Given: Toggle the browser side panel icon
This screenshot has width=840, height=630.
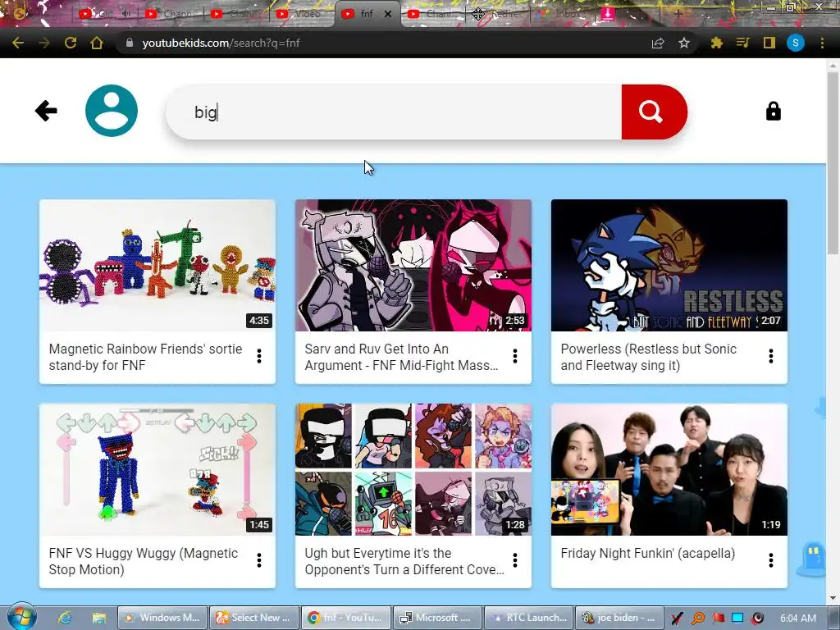Looking at the screenshot, I should point(769,43).
